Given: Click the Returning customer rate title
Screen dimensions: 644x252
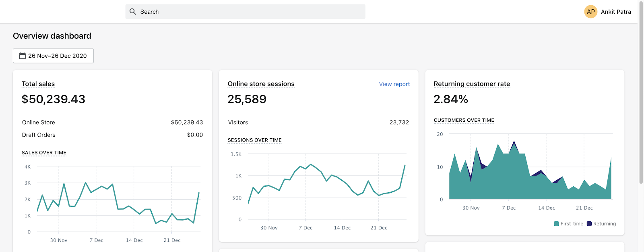Looking at the screenshot, I should [x=472, y=84].
